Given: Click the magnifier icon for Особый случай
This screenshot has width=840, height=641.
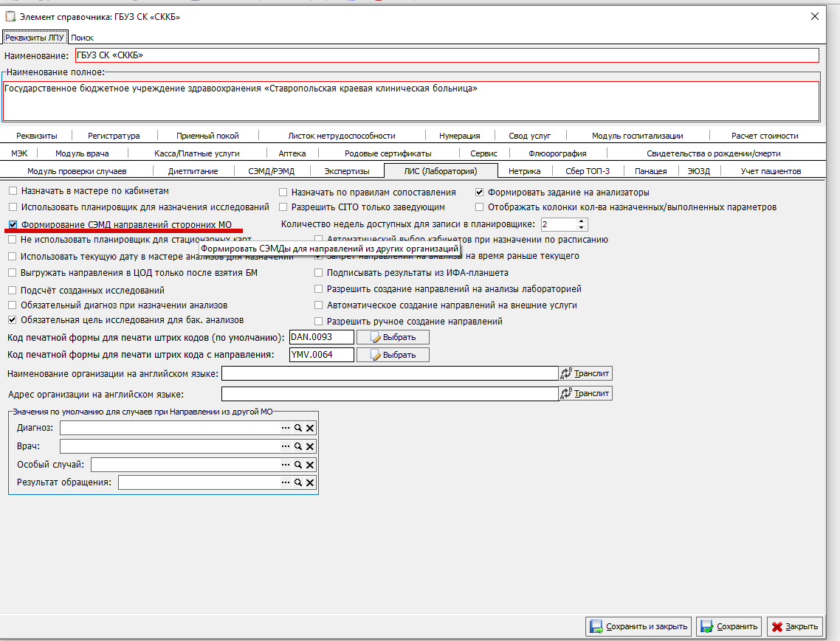Looking at the screenshot, I should point(298,465).
